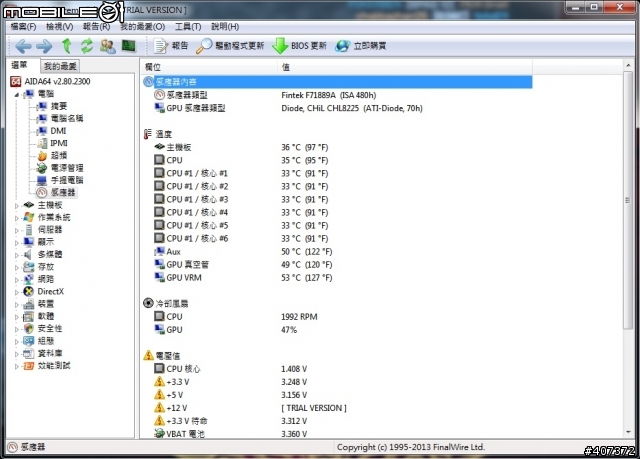
Task: Click the 溫度 thermometer icon
Action: coord(148,134)
